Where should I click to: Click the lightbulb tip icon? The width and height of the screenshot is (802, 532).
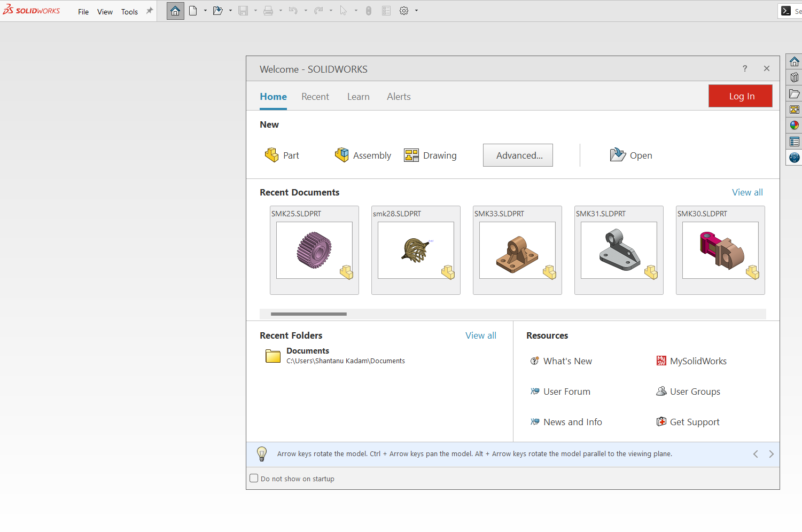point(262,454)
